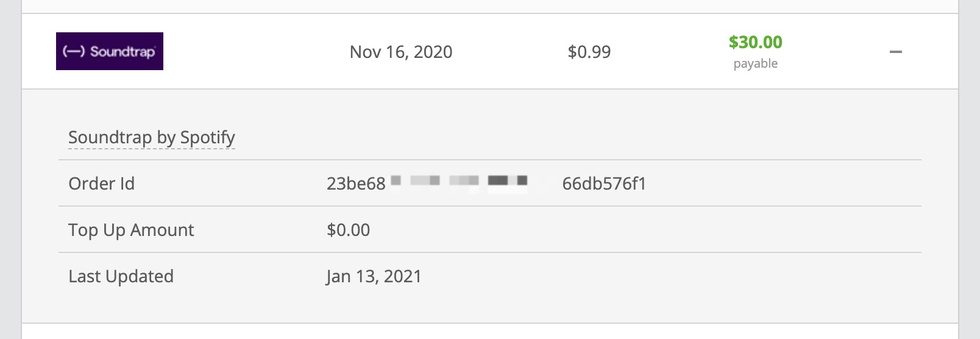
Task: Collapse the Soundtrap order details row
Action: [x=895, y=52]
